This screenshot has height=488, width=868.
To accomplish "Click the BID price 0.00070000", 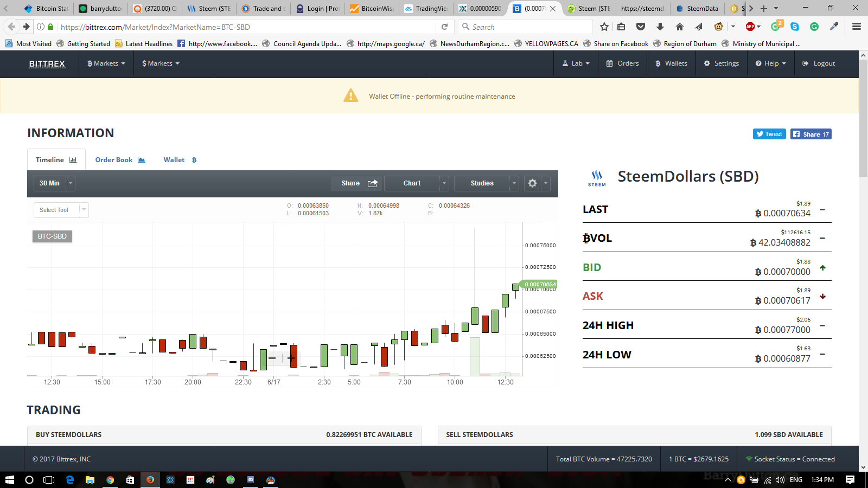I will pos(783,272).
